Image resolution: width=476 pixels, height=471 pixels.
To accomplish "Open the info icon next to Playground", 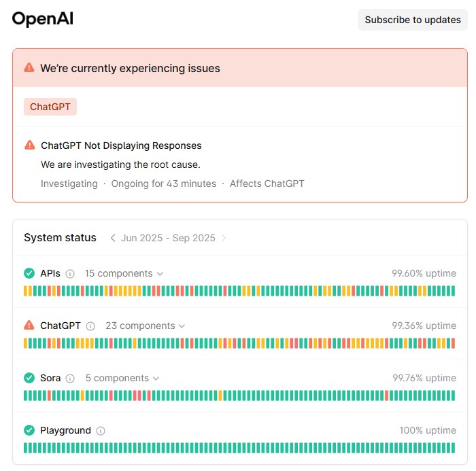I will point(101,431).
